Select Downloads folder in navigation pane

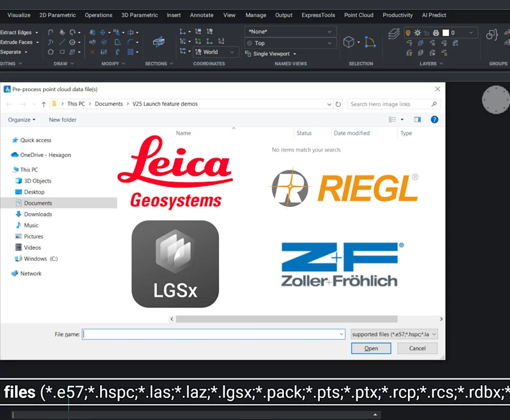coord(33,214)
